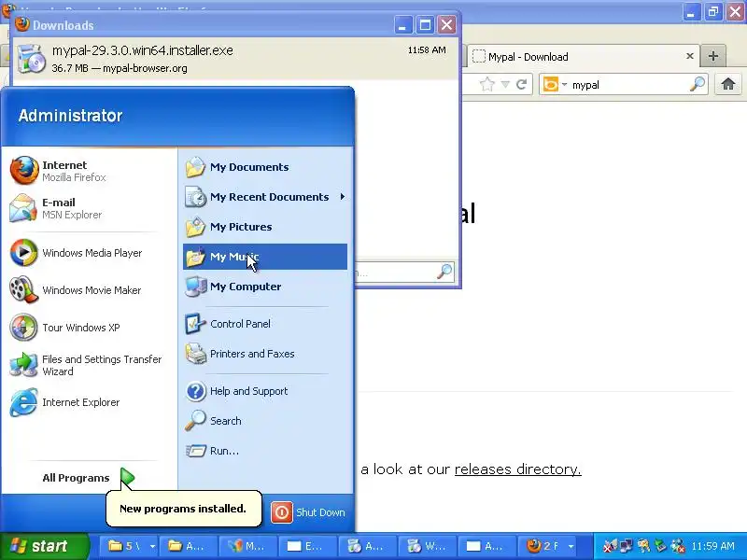Open Control Panel
This screenshot has width=747, height=560.
pyautogui.click(x=265, y=324)
